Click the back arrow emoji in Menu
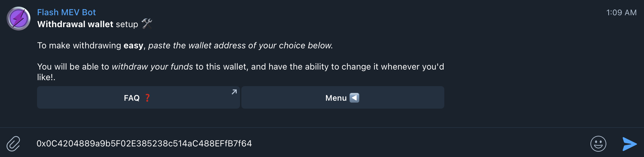The height and width of the screenshot is (157, 644). (x=354, y=98)
